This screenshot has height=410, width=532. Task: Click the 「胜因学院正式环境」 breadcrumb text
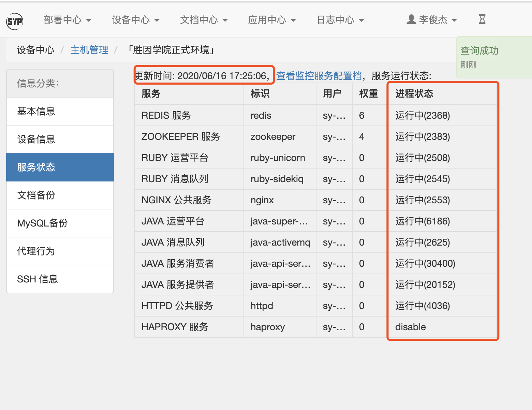(171, 50)
